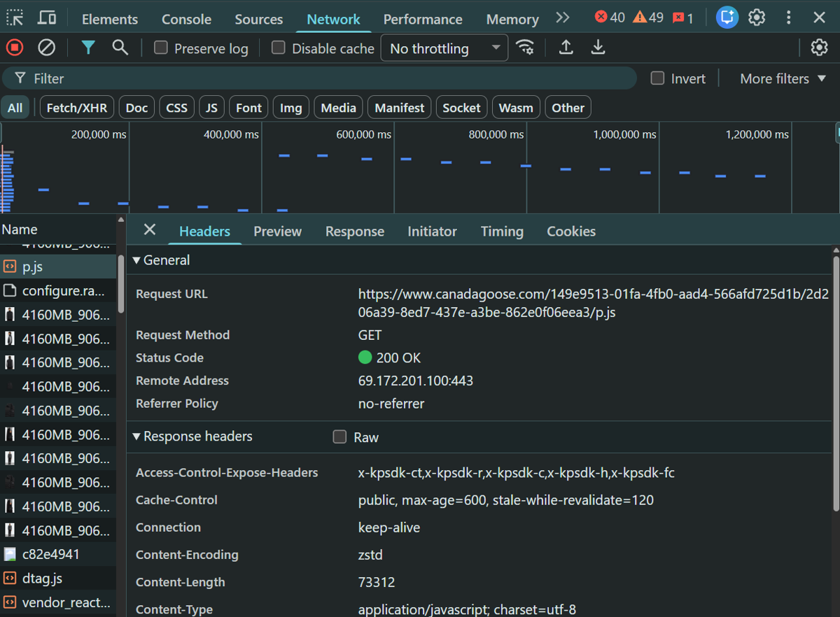This screenshot has height=617, width=840.
Task: Open the Initiator tab for request
Action: tap(432, 232)
